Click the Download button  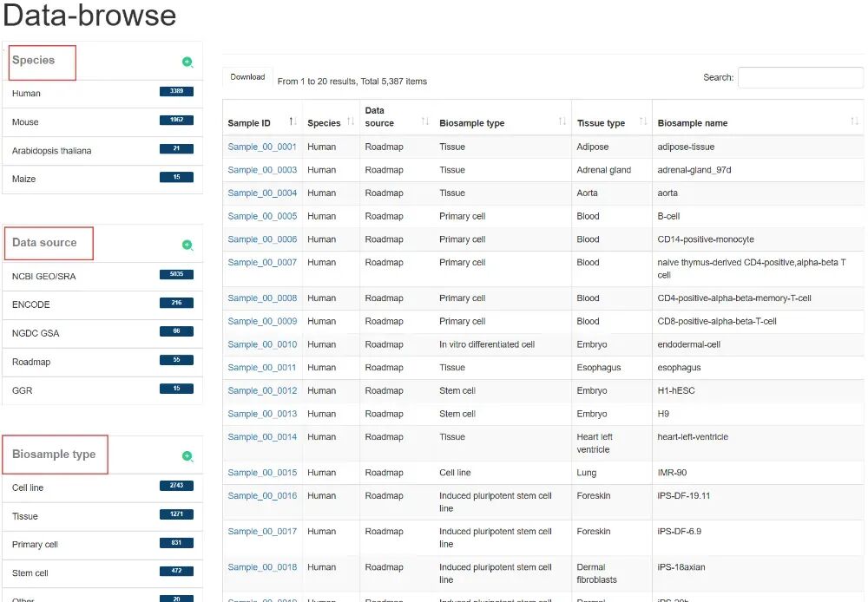click(x=247, y=77)
